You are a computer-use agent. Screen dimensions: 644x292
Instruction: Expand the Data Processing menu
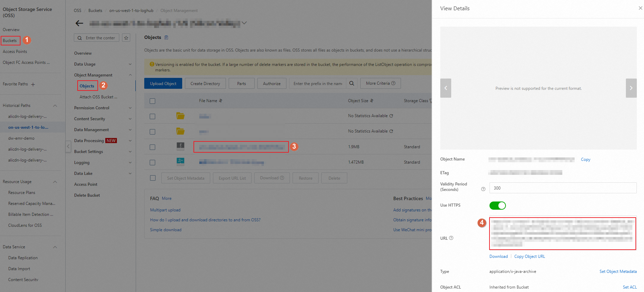coord(130,141)
